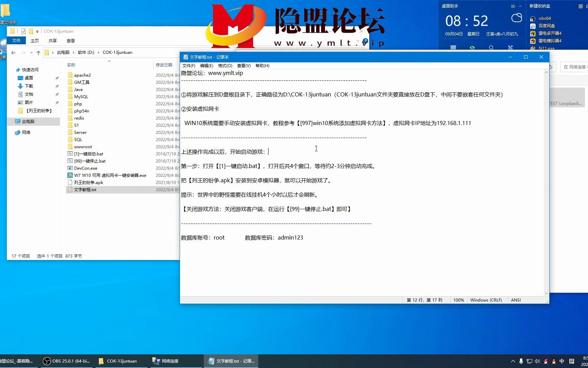588x368 pixels.
Task: Open Notepad's 帮助(H) menu
Action: 262,66
